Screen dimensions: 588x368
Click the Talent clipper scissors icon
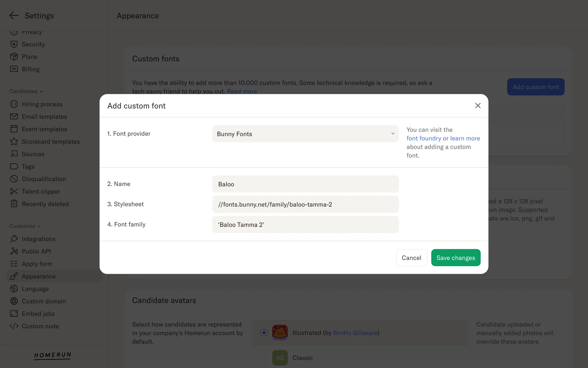14,191
